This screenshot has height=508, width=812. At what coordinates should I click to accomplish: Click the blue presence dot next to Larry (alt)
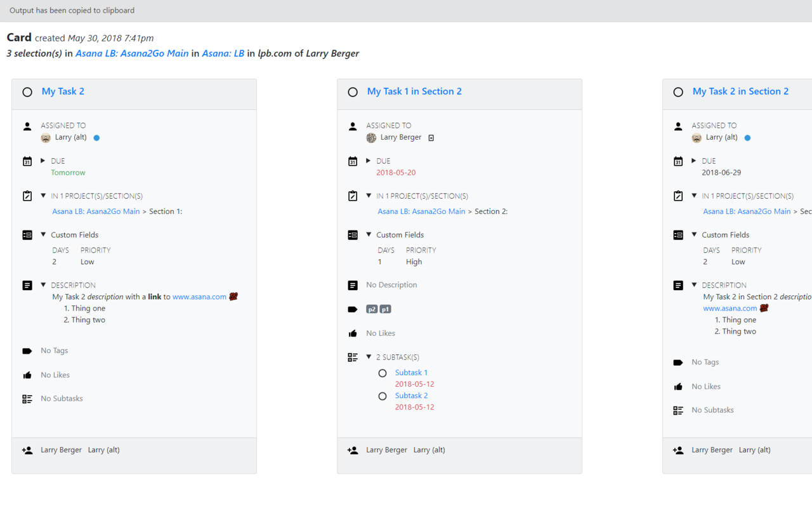pyautogui.click(x=96, y=137)
